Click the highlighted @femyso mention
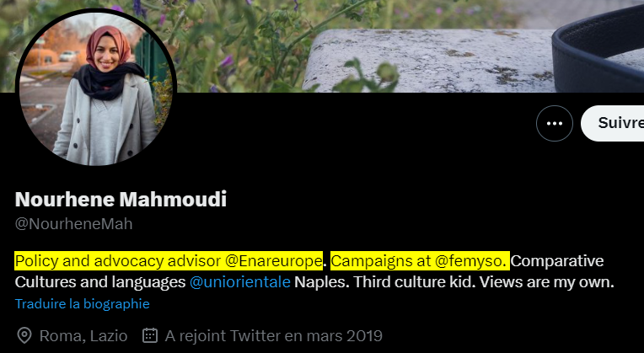Viewport: 644px width, 353px height. click(470, 260)
